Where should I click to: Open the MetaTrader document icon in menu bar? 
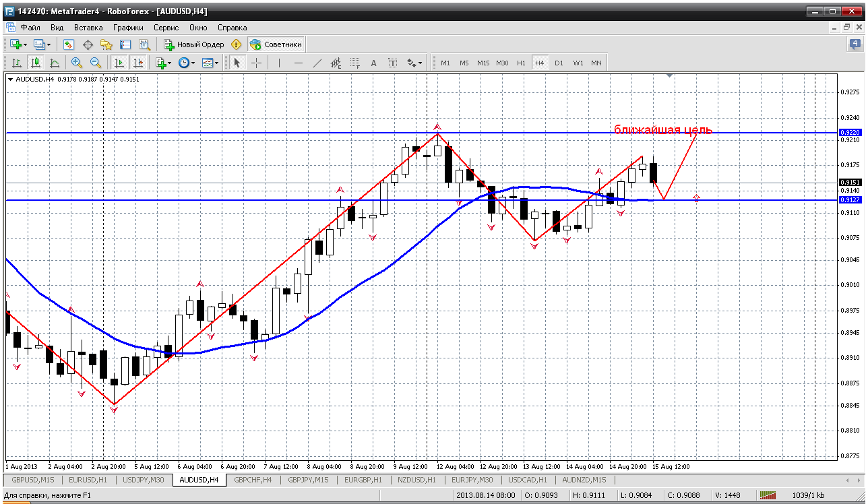(x=10, y=28)
